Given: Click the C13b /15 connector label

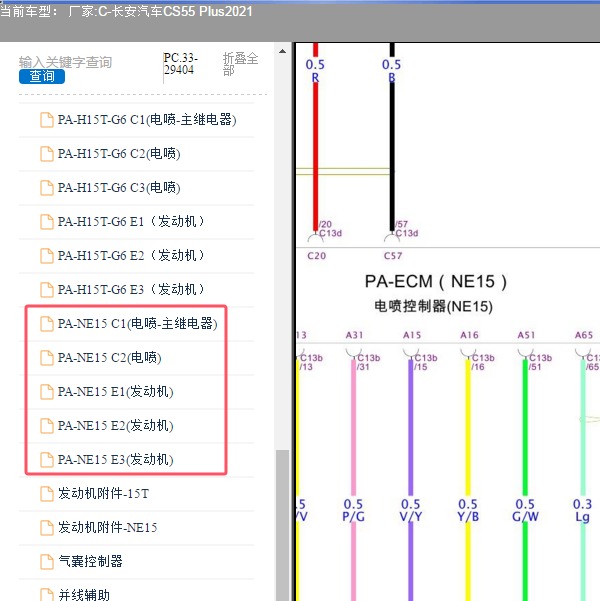Looking at the screenshot, I should tap(426, 362).
